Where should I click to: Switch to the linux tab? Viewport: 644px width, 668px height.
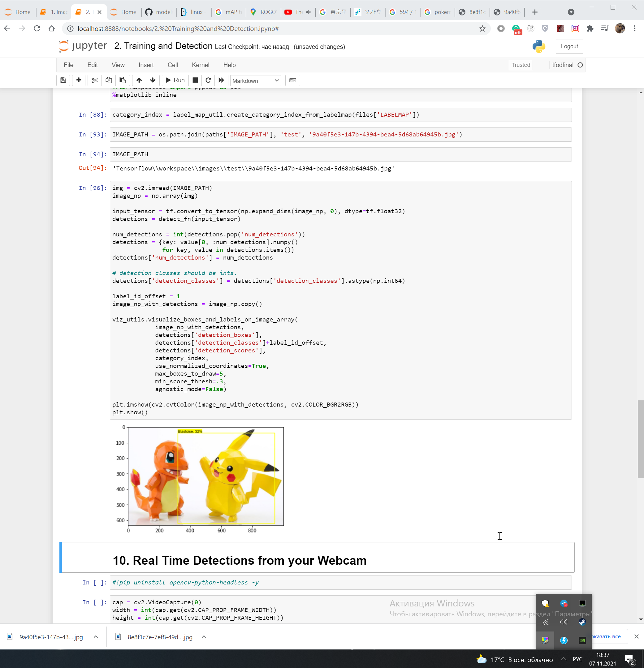193,12
